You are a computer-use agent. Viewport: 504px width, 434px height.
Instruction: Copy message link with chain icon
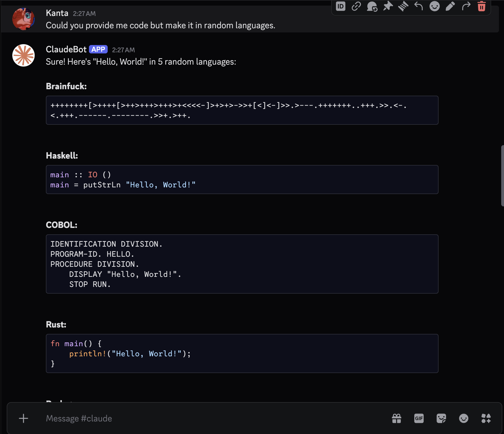[x=356, y=6]
